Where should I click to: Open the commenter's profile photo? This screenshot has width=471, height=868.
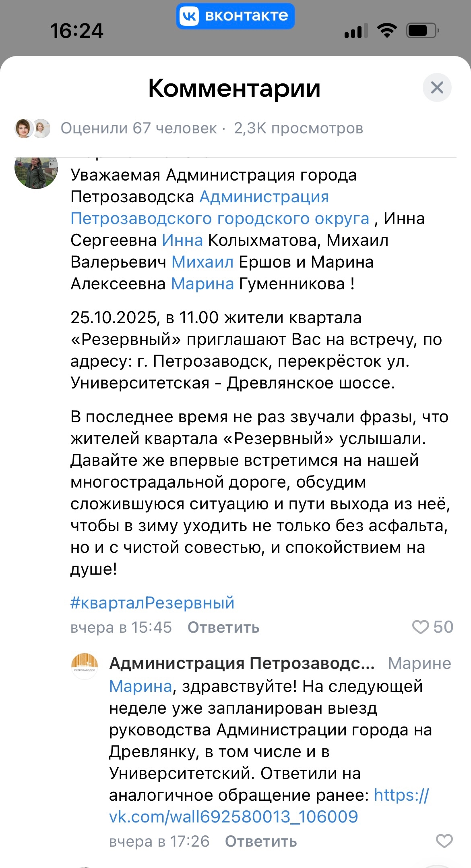tap(36, 170)
